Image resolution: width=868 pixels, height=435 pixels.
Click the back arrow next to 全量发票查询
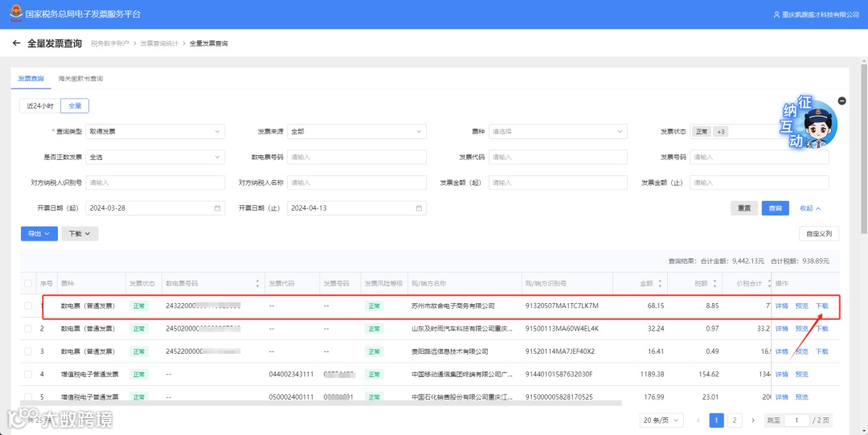17,43
